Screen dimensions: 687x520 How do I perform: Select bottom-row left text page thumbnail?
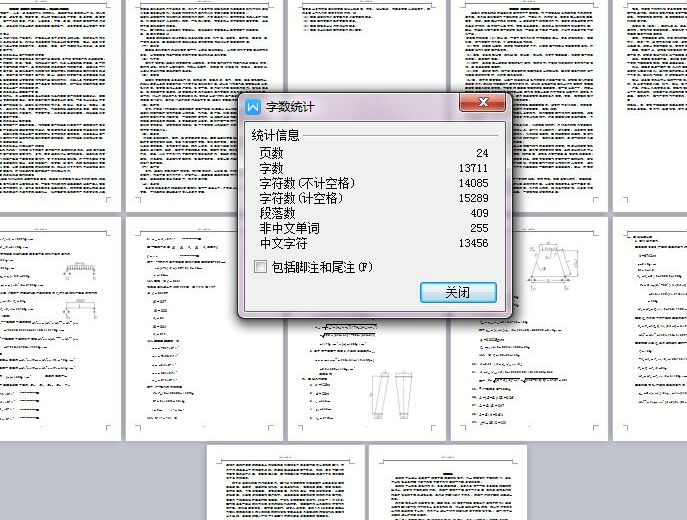click(286, 482)
